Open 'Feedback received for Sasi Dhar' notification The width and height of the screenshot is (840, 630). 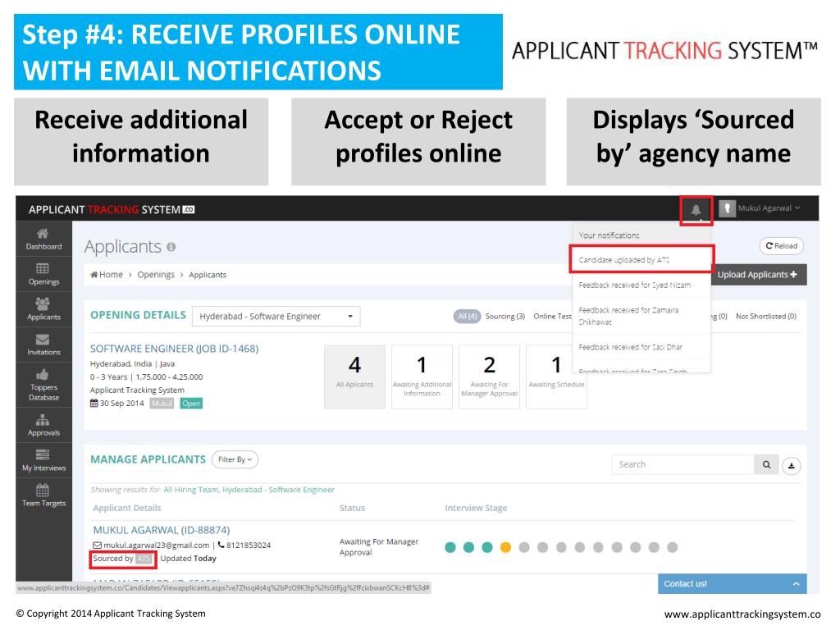[x=641, y=347]
